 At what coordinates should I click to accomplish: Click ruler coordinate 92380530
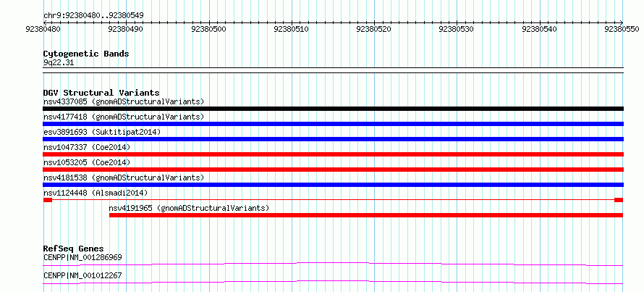(x=457, y=30)
